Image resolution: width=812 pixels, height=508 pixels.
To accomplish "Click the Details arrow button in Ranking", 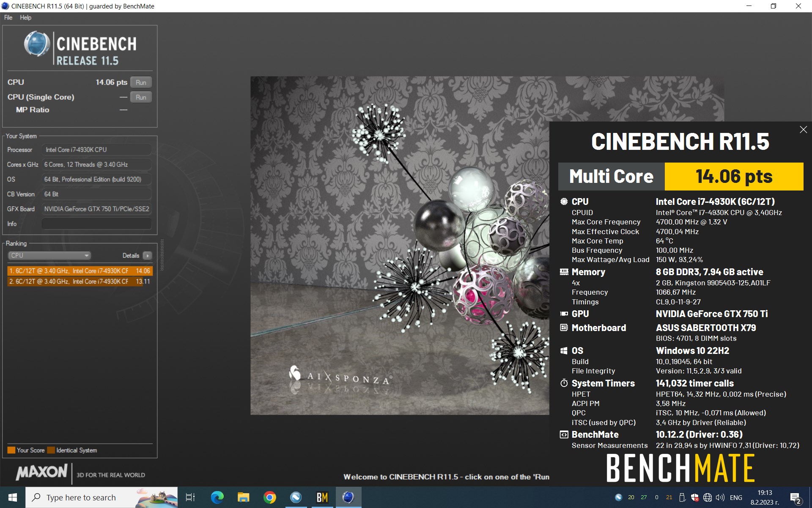I will (x=147, y=255).
